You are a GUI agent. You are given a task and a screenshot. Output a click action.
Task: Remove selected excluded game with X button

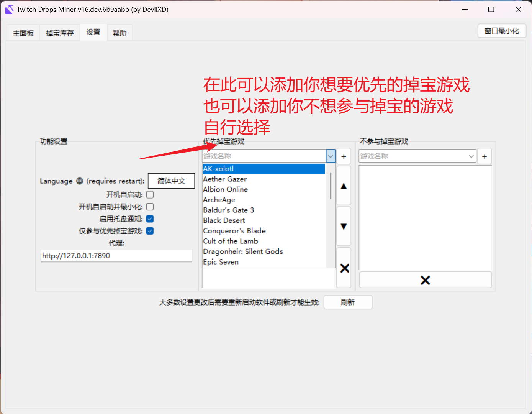(x=425, y=280)
